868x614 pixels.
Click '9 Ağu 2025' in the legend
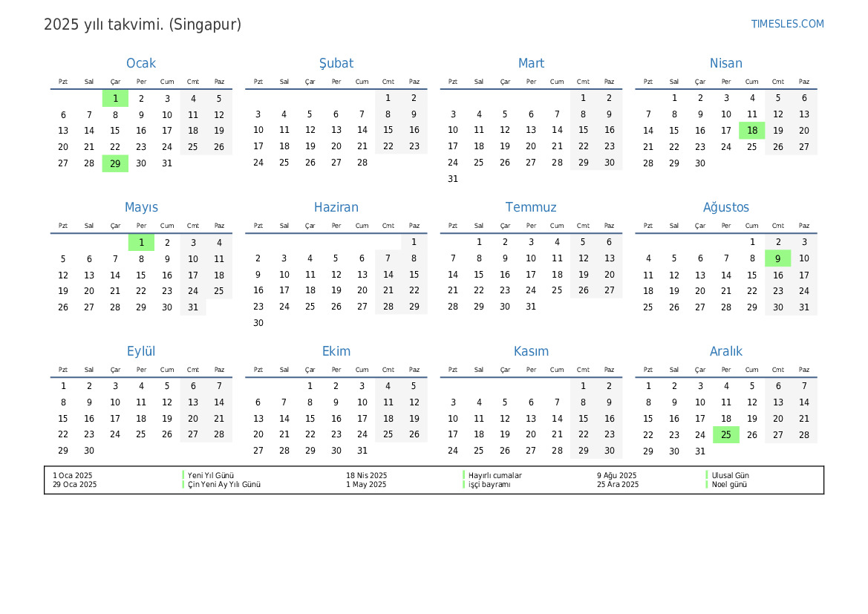[x=617, y=476]
